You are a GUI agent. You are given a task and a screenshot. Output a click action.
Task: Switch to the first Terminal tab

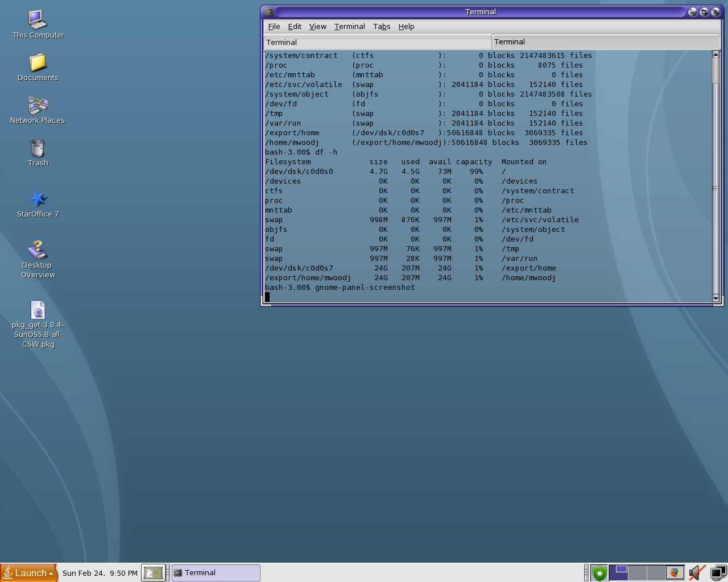tap(377, 43)
